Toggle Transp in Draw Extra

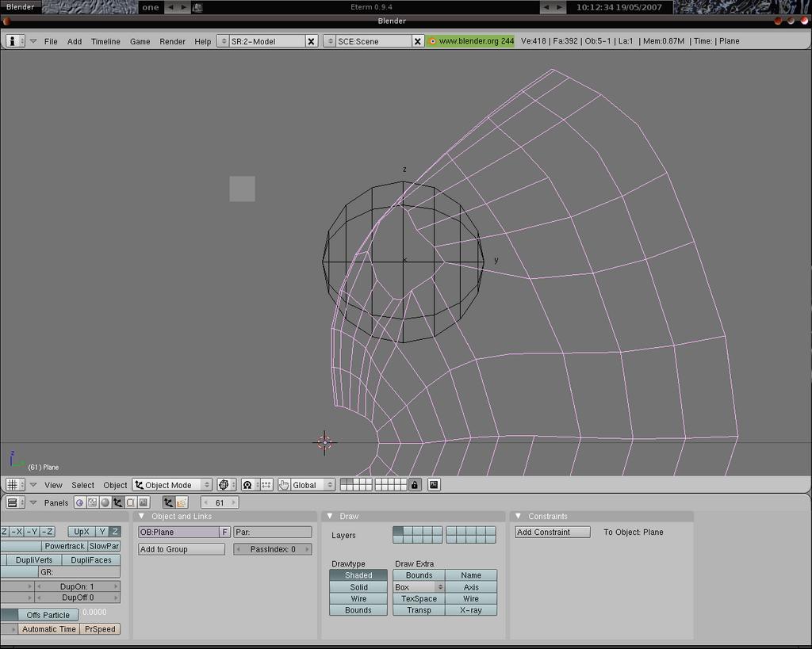(x=419, y=610)
